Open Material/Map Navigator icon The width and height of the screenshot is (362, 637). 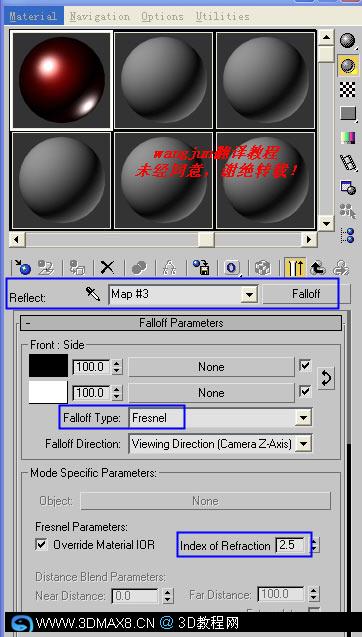(347, 235)
